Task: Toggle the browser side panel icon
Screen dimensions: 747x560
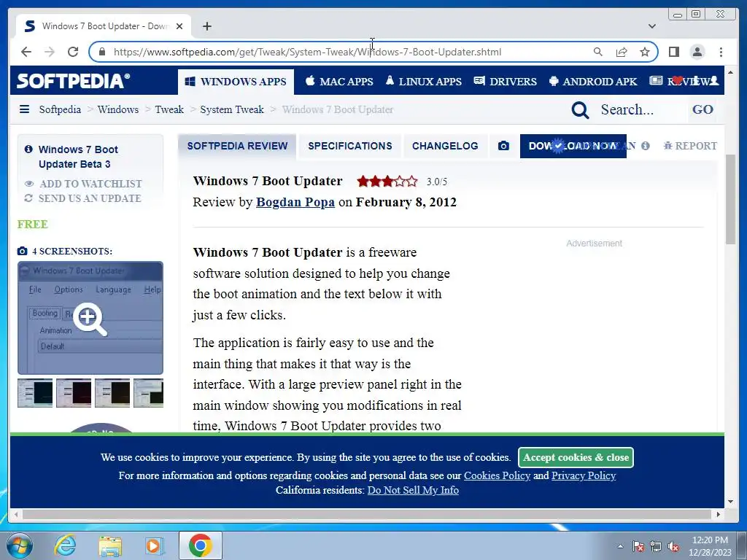Action: pos(673,52)
